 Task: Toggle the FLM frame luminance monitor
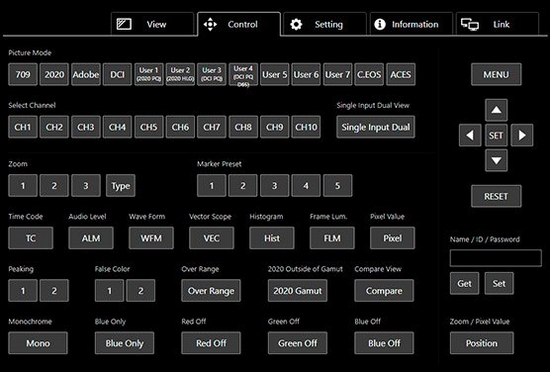332,238
